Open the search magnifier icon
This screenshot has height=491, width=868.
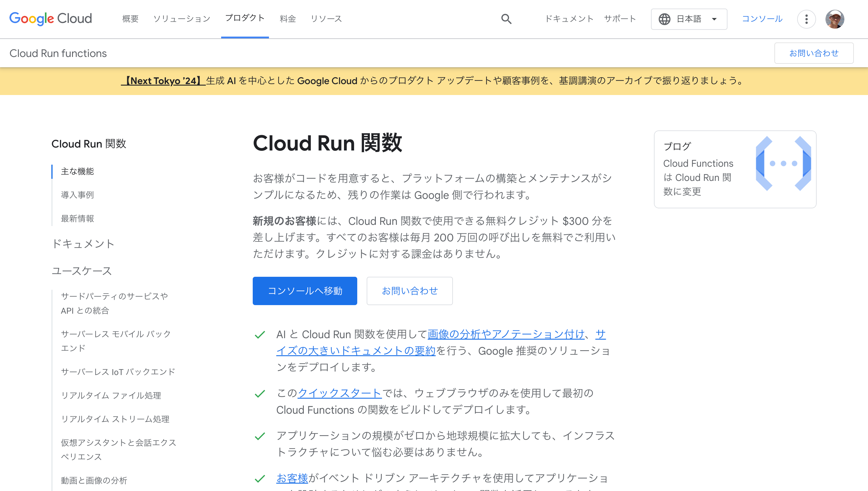pyautogui.click(x=506, y=19)
